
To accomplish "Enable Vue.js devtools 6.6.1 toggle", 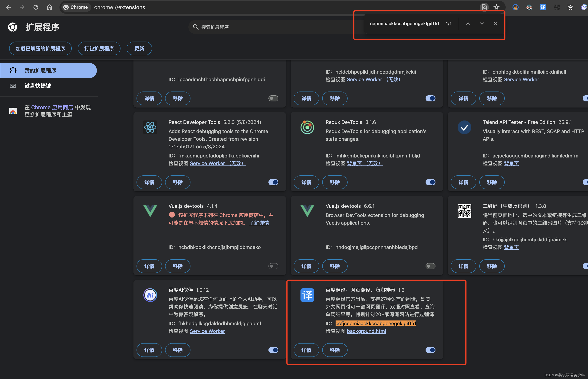I will click(x=430, y=266).
